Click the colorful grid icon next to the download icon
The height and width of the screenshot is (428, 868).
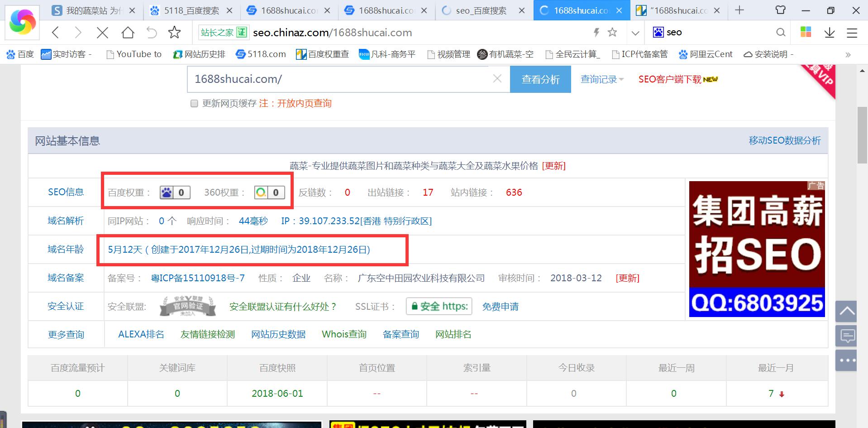806,32
